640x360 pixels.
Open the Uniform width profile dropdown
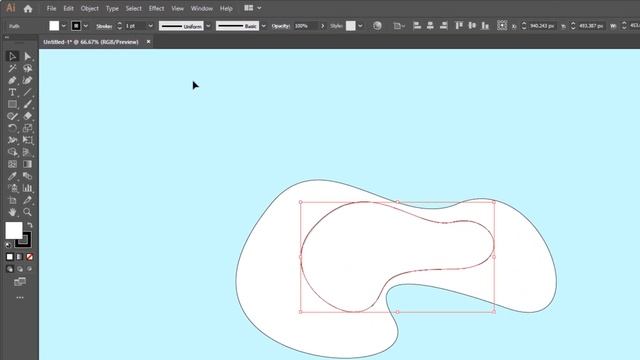click(x=208, y=26)
